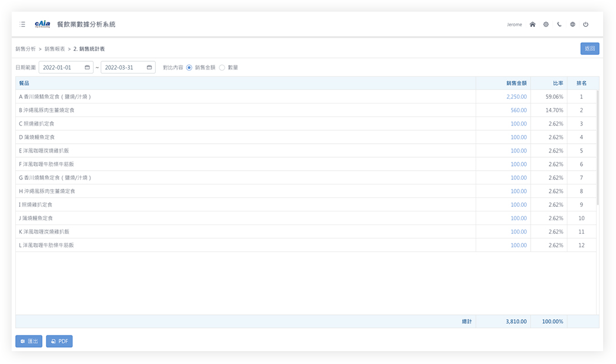Open calendar picker for end date
The width and height of the screenshot is (616, 364).
pyautogui.click(x=149, y=67)
